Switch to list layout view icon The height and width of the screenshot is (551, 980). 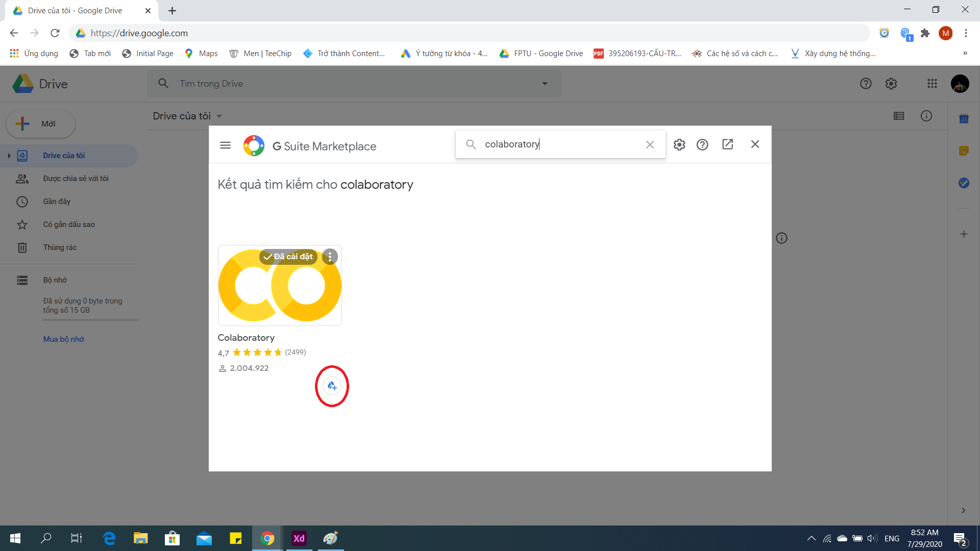pos(899,116)
